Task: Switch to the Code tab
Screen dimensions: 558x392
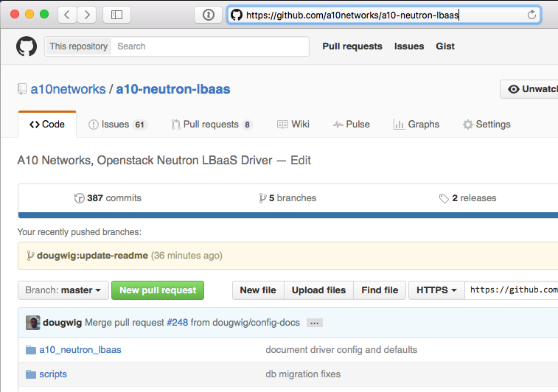Action: point(47,124)
